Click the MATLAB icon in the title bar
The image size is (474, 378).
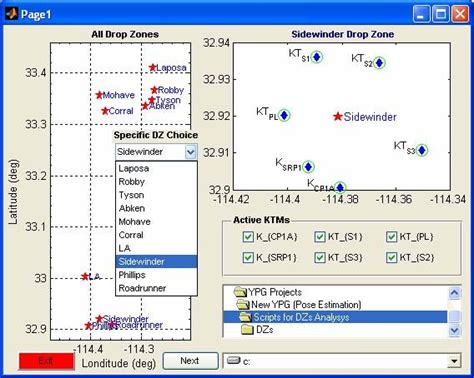(11, 14)
